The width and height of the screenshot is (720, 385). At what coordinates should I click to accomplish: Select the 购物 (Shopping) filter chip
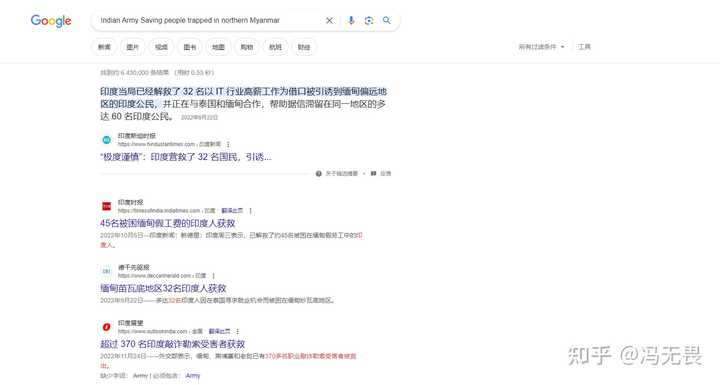[247, 47]
